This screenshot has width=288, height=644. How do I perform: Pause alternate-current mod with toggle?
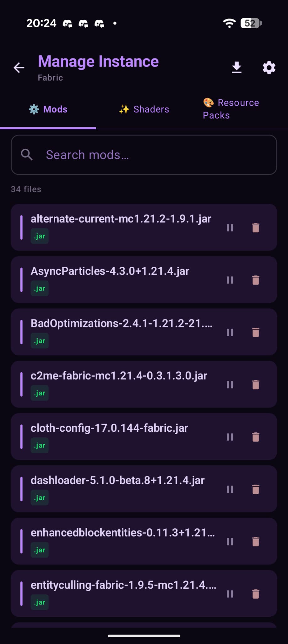(230, 228)
